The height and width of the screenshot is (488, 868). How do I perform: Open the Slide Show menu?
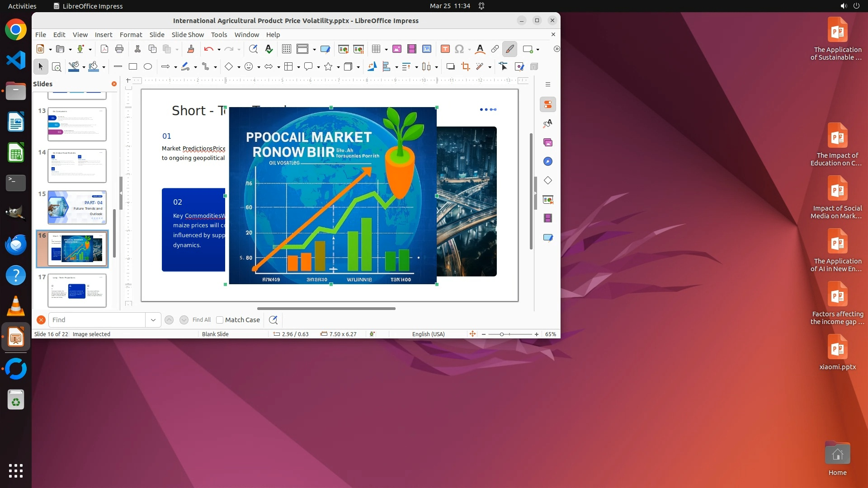click(x=188, y=34)
